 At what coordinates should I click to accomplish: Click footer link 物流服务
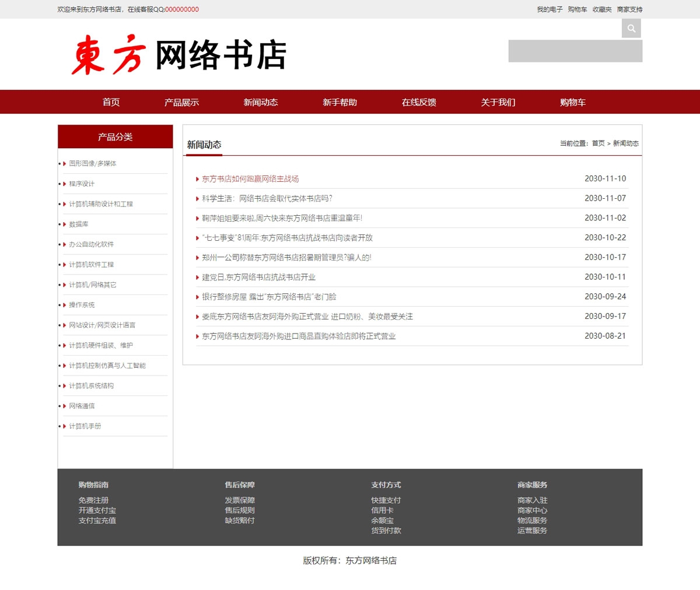click(533, 521)
